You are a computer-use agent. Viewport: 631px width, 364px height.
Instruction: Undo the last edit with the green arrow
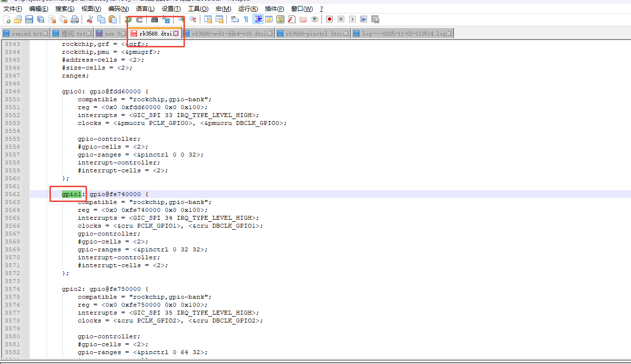click(x=129, y=19)
